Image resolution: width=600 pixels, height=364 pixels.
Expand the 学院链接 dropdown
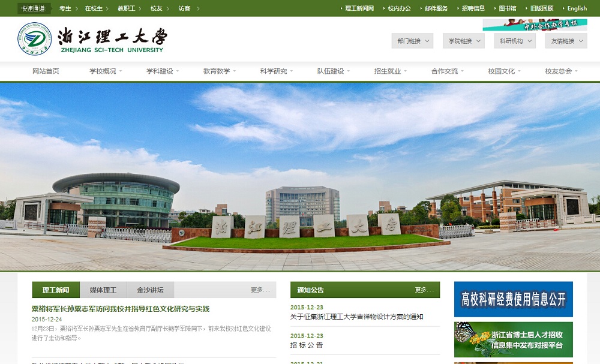464,41
